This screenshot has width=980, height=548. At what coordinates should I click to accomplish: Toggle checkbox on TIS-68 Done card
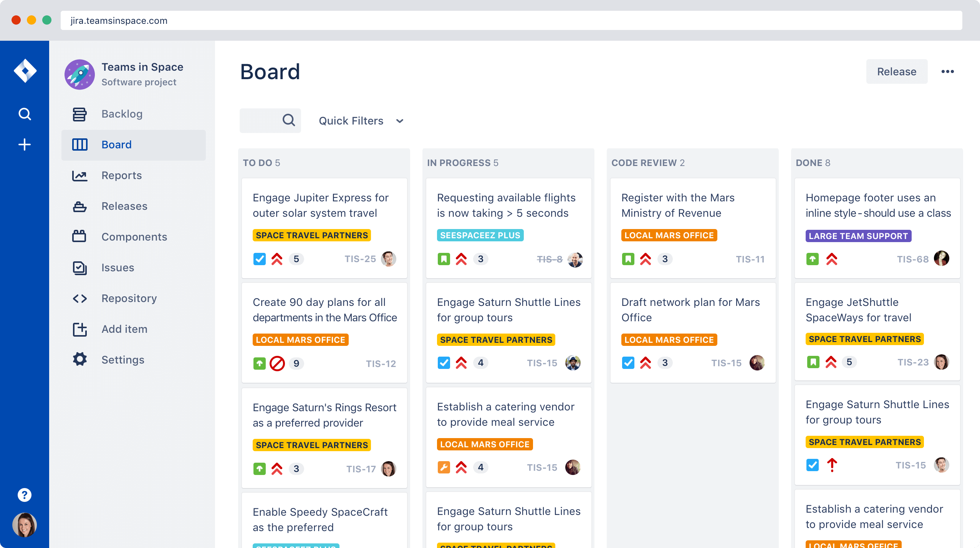click(813, 258)
